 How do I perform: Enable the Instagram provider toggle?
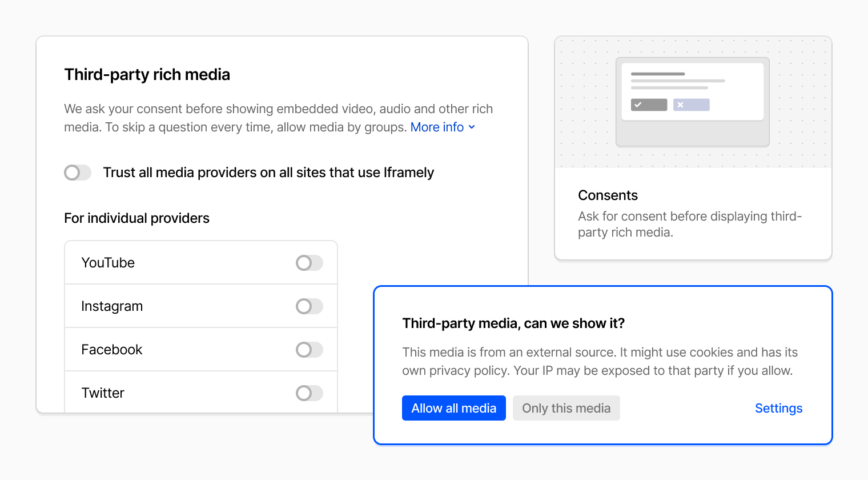pyautogui.click(x=310, y=306)
